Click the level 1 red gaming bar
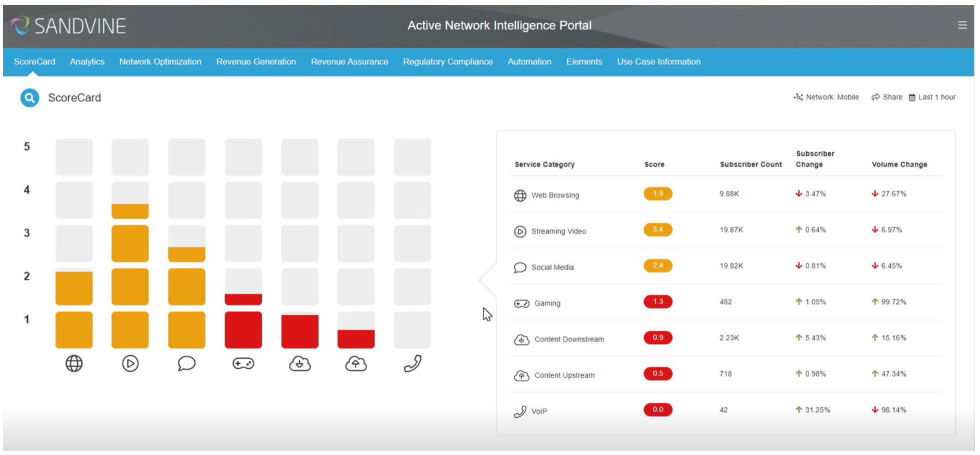 point(243,330)
